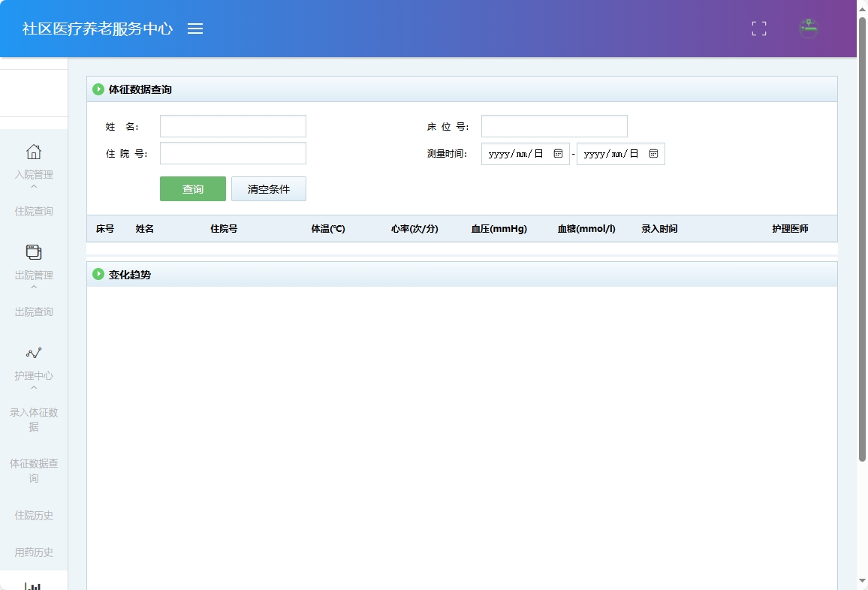The image size is (868, 590).
Task: Open the hamburger navigation menu
Action: [195, 29]
